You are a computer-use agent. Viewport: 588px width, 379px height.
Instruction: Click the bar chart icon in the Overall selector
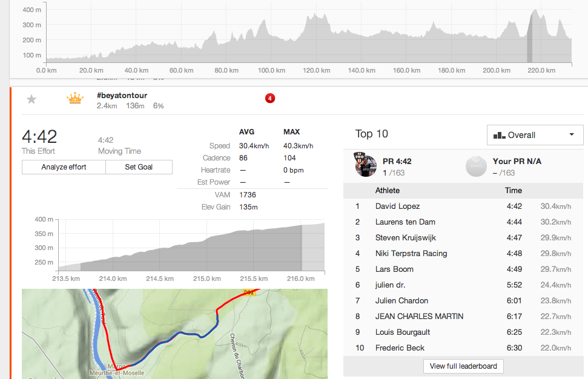coord(499,135)
